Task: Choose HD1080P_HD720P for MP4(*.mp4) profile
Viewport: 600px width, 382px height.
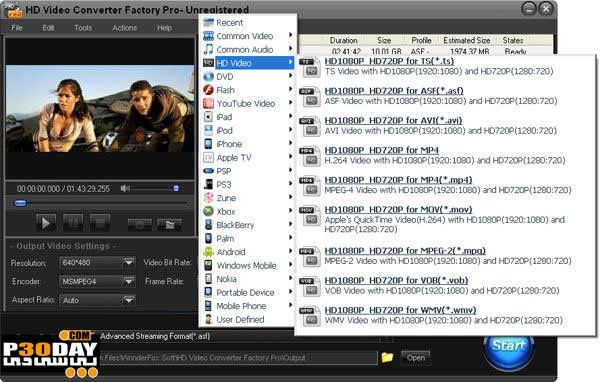Action: tap(398, 180)
